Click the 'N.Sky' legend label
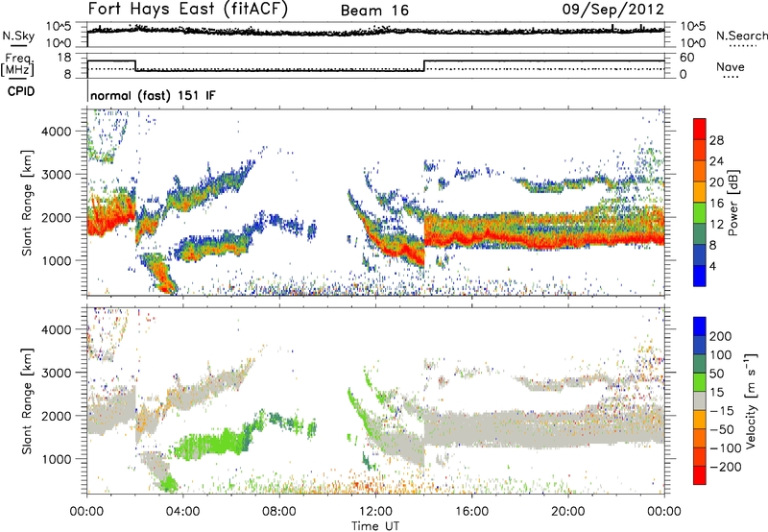 [x=18, y=36]
